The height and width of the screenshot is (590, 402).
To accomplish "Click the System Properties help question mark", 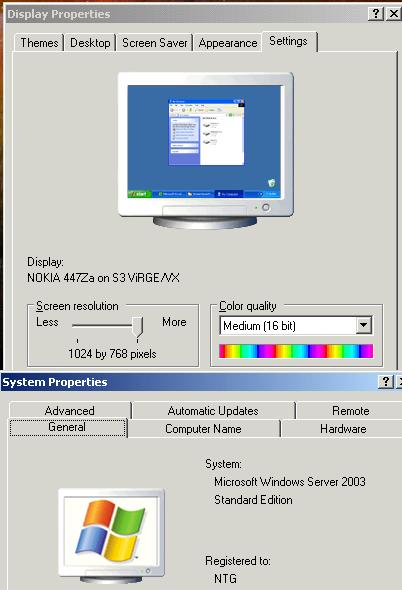I will coord(385,382).
